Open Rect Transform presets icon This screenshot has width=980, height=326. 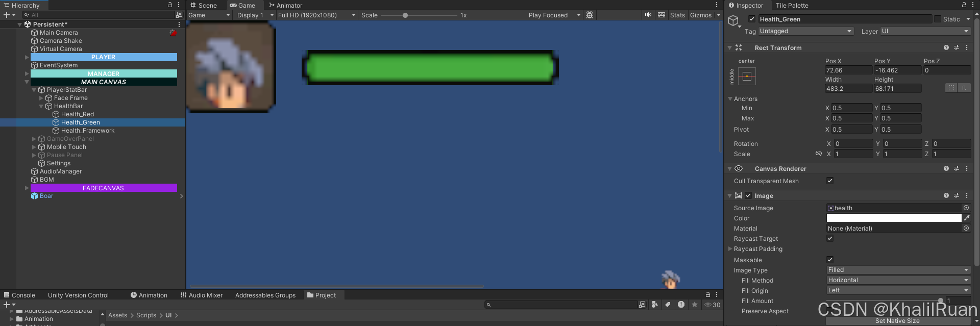pos(957,47)
